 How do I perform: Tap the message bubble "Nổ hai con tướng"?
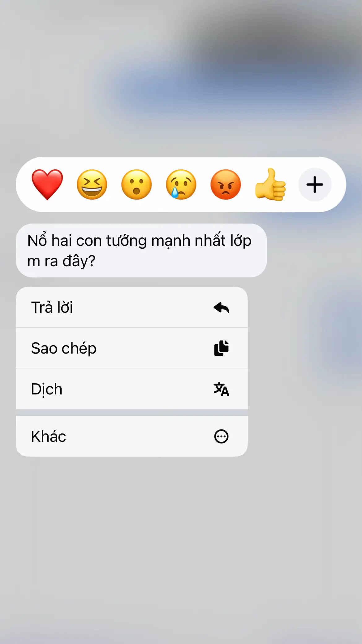click(x=141, y=250)
